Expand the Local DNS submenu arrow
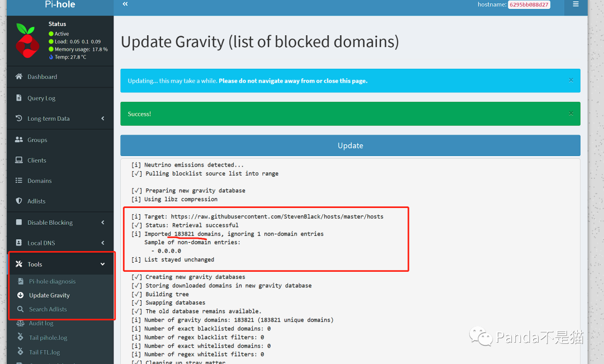 [103, 243]
